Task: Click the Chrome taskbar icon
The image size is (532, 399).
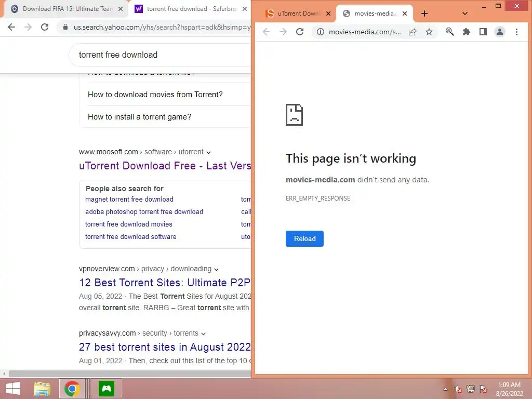Action: coord(72,389)
